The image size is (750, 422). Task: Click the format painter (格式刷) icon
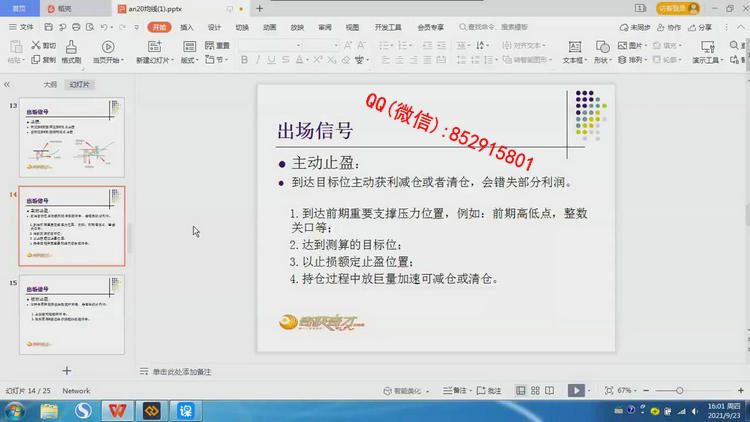[70, 47]
